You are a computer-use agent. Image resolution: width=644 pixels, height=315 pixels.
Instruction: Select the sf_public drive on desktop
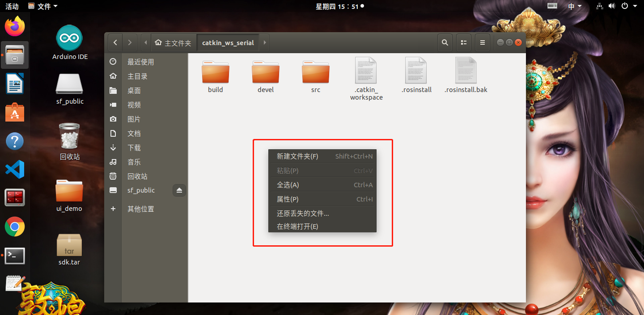pos(70,89)
